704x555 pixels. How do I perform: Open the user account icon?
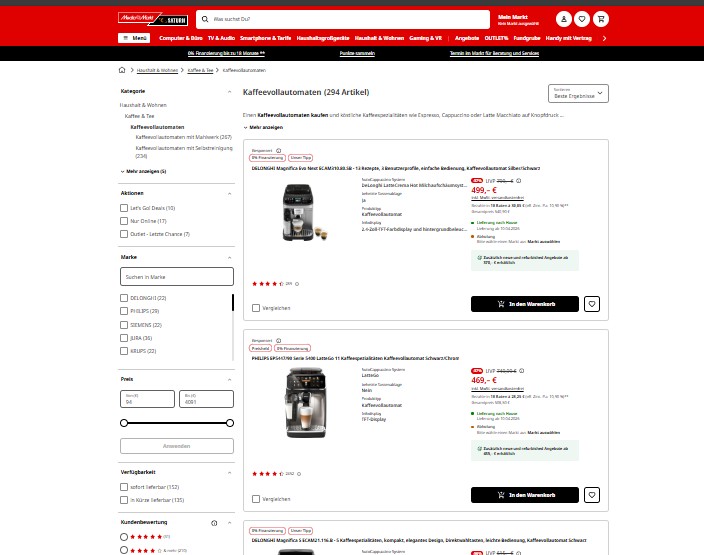563,19
